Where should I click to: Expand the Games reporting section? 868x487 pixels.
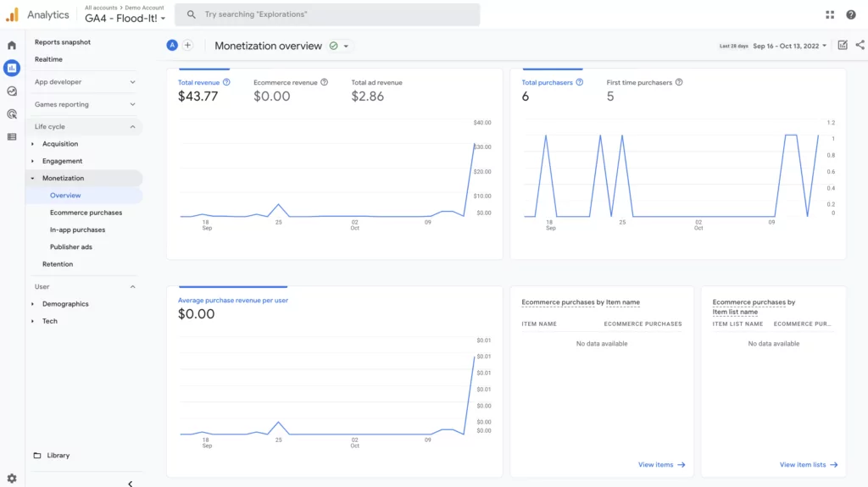point(132,104)
